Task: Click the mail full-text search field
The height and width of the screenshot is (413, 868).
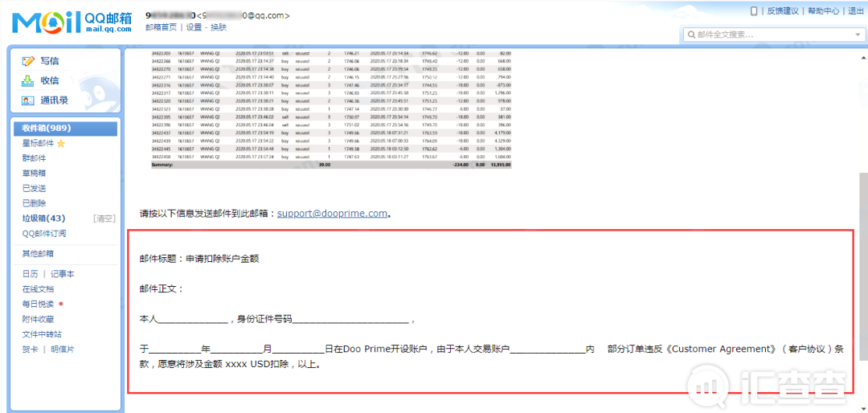Action: tap(773, 35)
